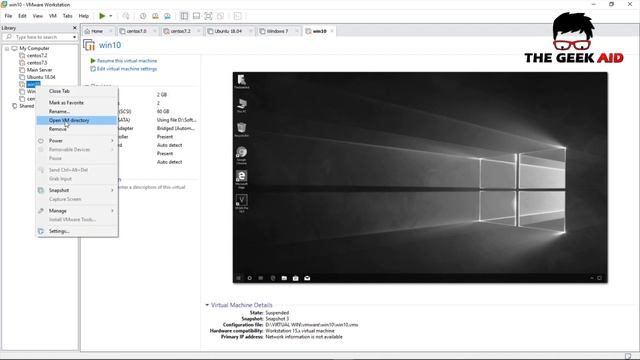Open the File menu
Screen dimensions: 640x360
[8, 16]
